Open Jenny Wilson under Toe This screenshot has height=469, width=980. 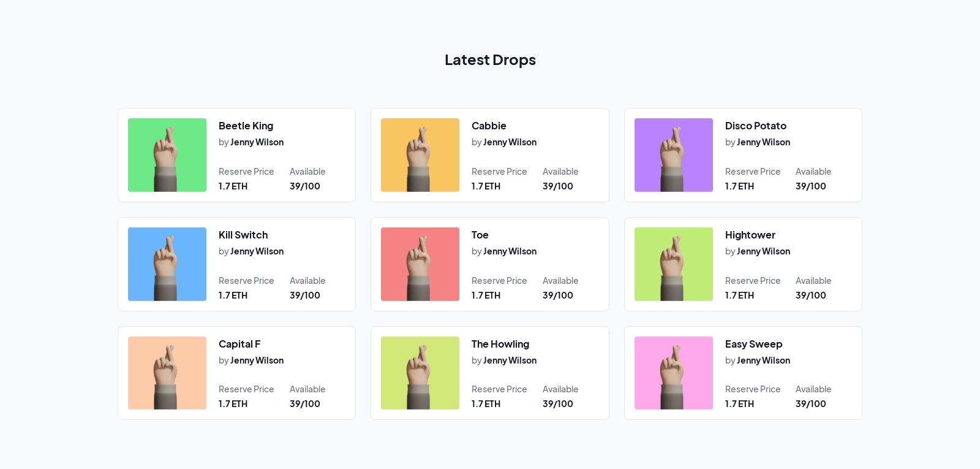pos(510,251)
